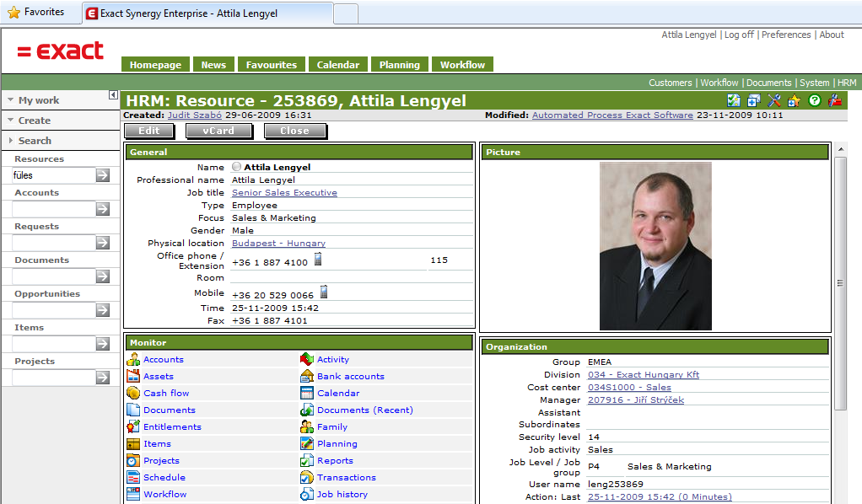This screenshot has width=862, height=504.
Task: Open the green help question mark icon
Action: (815, 100)
